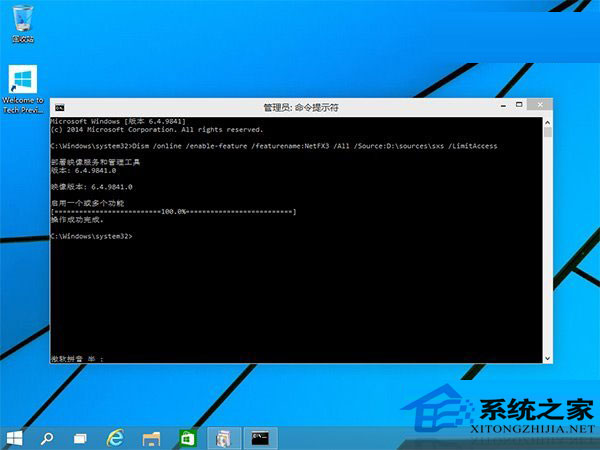Open the Command Prompt system menu icon
Viewport: 600px width, 450px height.
[59, 108]
